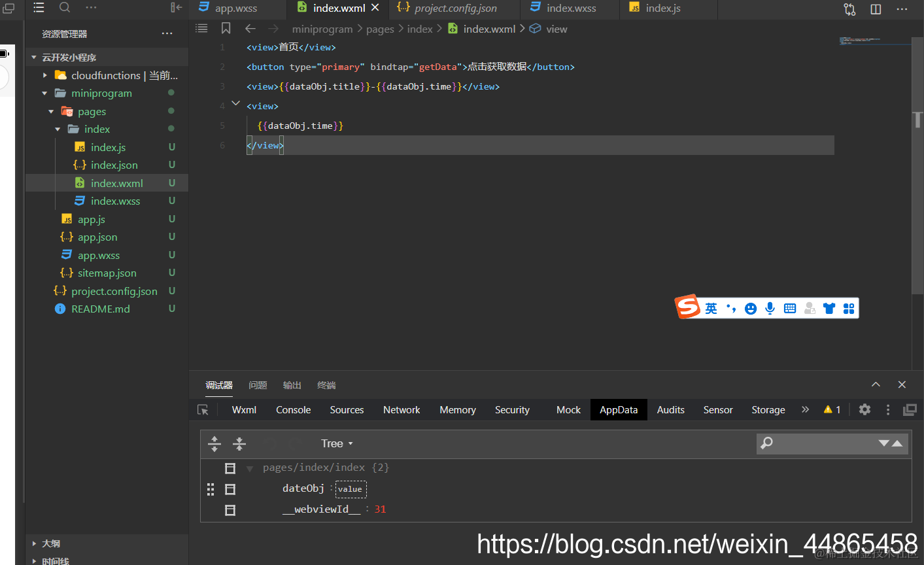This screenshot has height=565, width=924.
Task: Click the bookmark icon in breadcrumb bar
Action: click(x=226, y=28)
